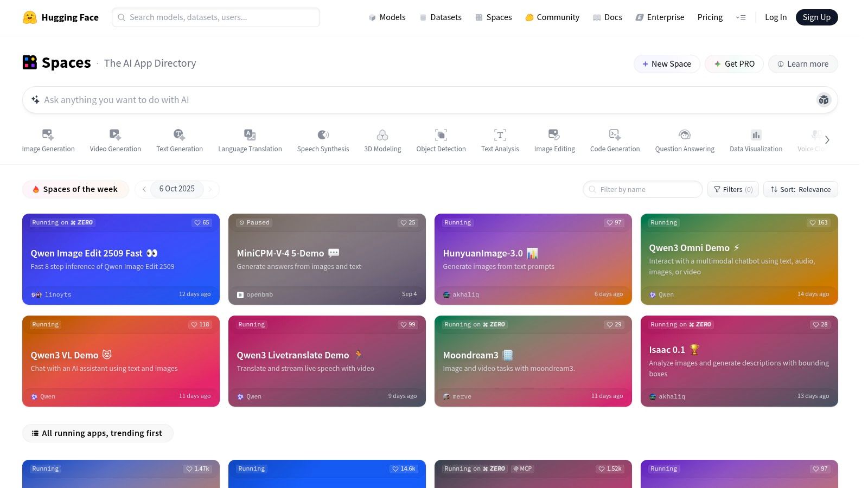Expand the additional navigation menu icon

pos(741,17)
